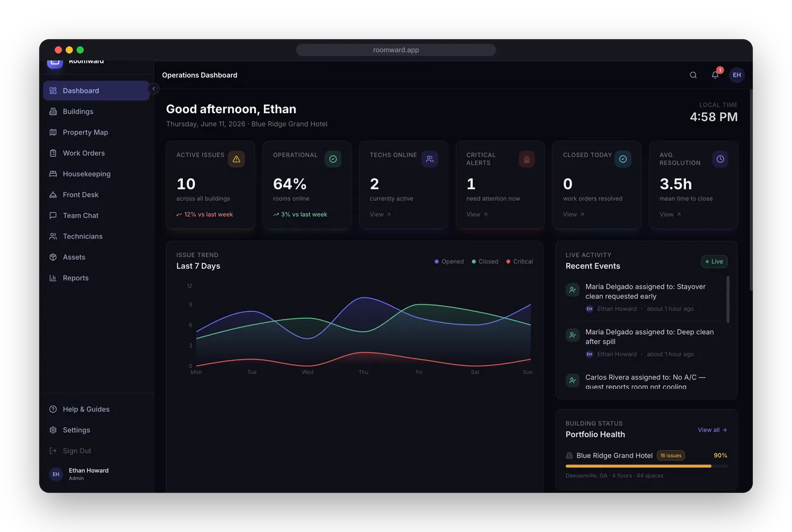Click the Help & Guides question icon
This screenshot has height=532, width=792.
click(x=53, y=409)
